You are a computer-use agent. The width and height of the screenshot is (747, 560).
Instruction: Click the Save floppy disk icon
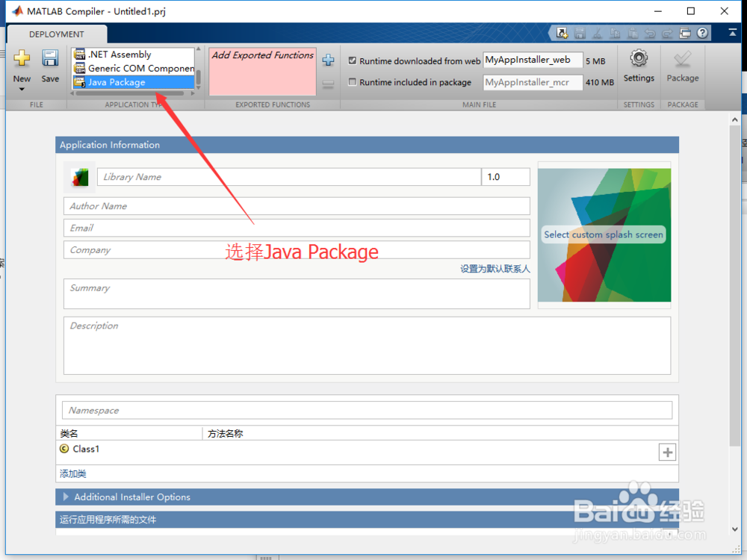click(50, 58)
